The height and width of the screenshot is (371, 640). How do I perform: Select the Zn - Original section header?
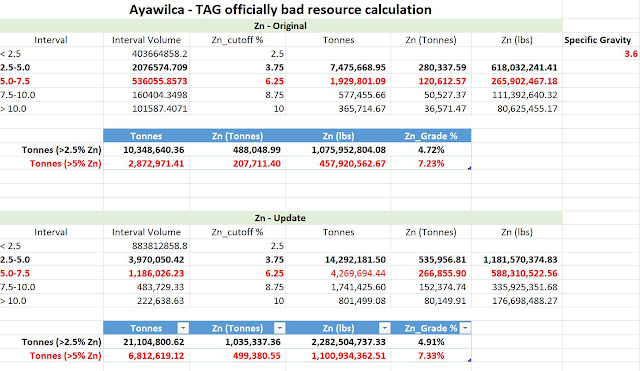coord(281,26)
